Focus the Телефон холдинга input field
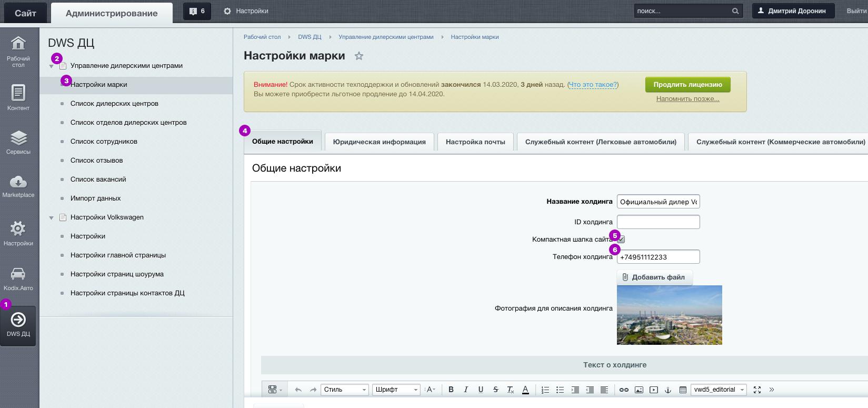This screenshot has height=408, width=868. [x=659, y=257]
